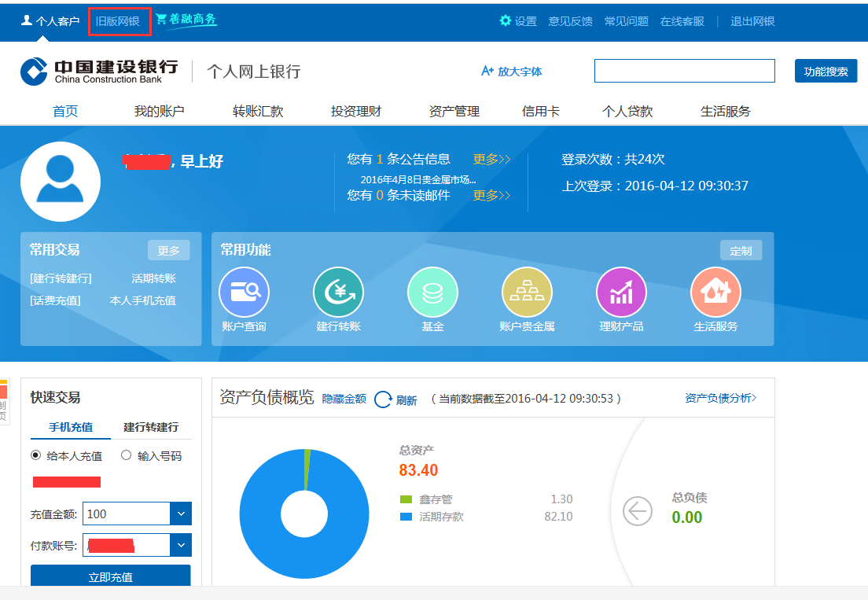Screen dimensions: 868x600
Task: Open the 2016年4月8日贵金属市场 announcement
Action: [x=418, y=179]
